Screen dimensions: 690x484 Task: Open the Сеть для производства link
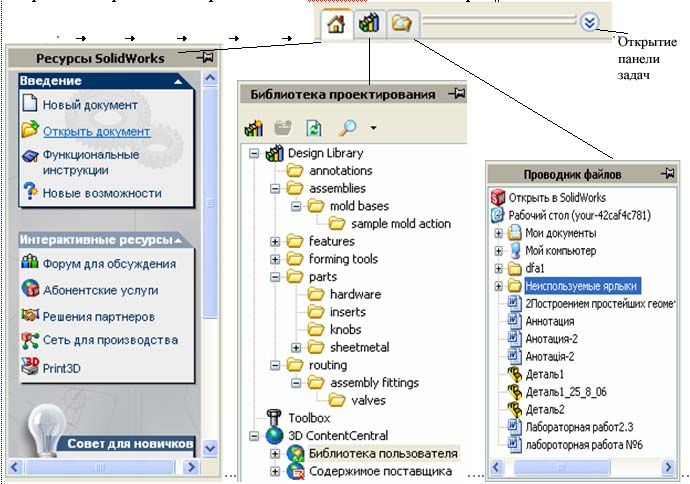coord(110,340)
